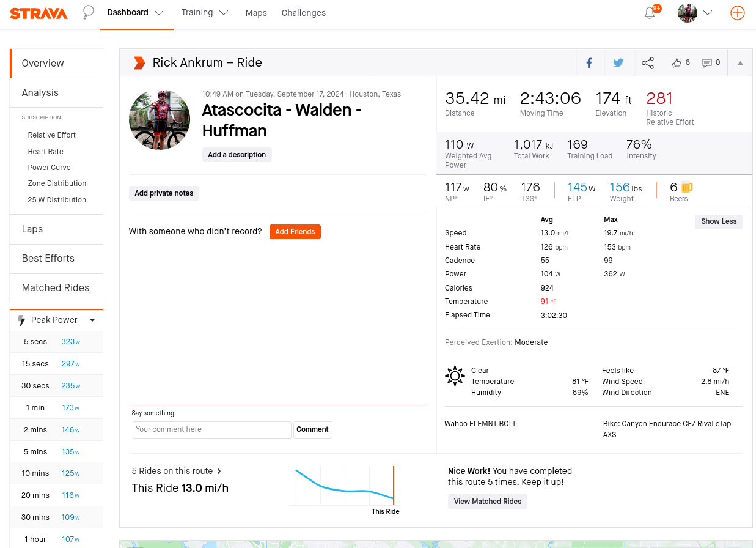Viewport: 756px width, 548px height.
Task: Share ride on Facebook
Action: click(x=589, y=63)
